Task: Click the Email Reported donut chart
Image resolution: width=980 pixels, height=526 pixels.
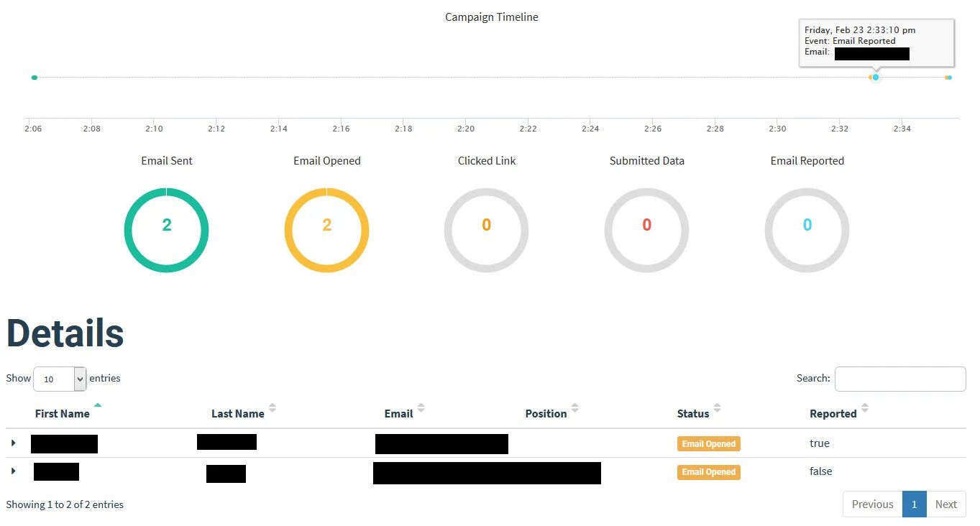Action: coord(807,230)
